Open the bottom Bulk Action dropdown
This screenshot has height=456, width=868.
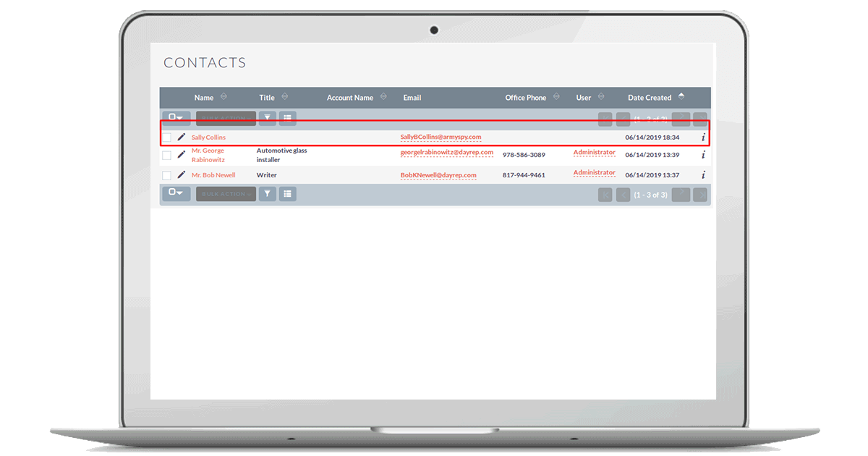[x=226, y=194]
